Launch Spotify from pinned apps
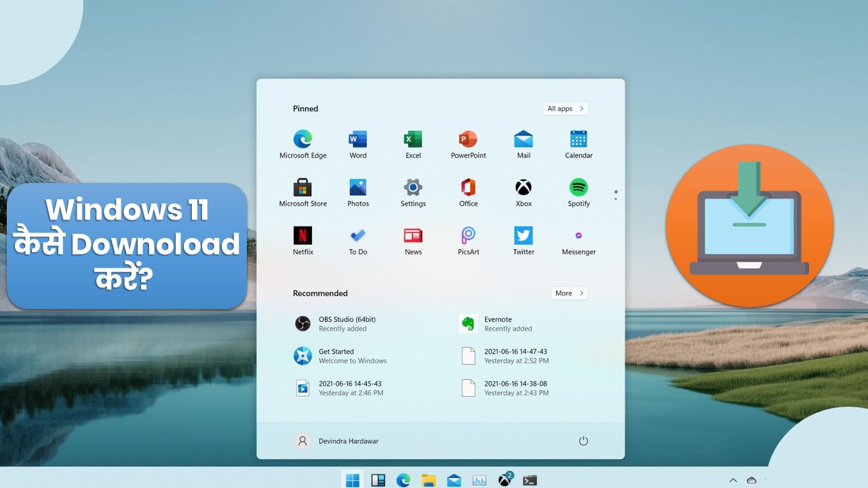Viewport: 868px width, 488px height. (x=578, y=193)
